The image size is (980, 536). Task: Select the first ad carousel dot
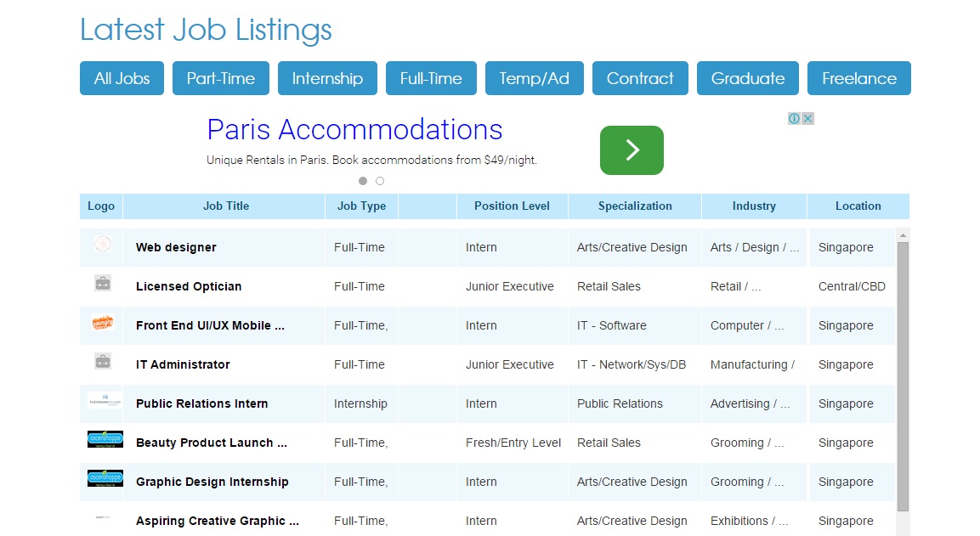tap(363, 181)
